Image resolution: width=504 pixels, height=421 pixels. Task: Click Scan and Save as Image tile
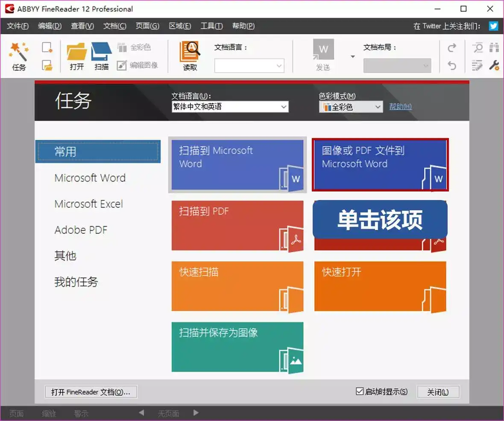pos(237,347)
